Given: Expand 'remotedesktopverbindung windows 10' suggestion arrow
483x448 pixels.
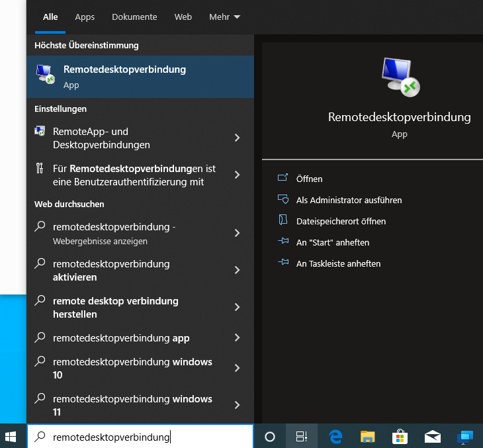Looking at the screenshot, I should 237,368.
